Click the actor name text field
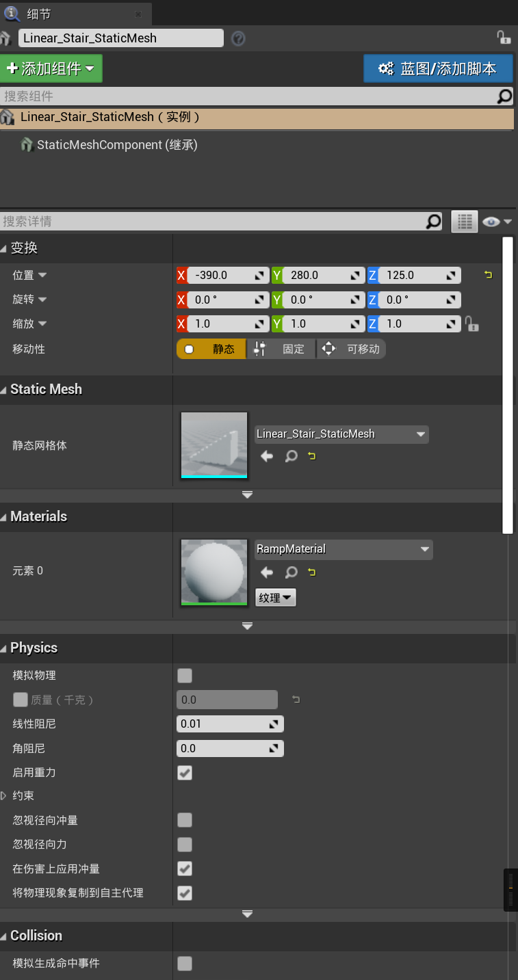518x980 pixels. (x=121, y=38)
